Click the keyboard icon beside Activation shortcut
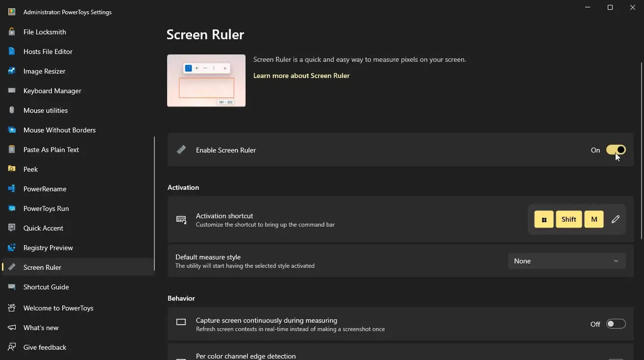Viewport: 644px width, 360px height. click(x=181, y=220)
